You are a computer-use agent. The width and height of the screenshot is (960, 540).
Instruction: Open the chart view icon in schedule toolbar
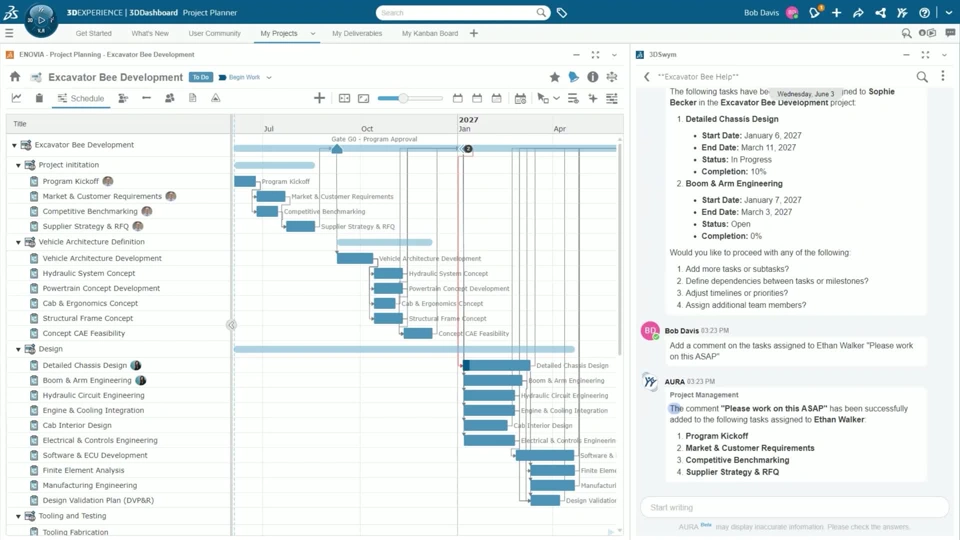point(17,98)
